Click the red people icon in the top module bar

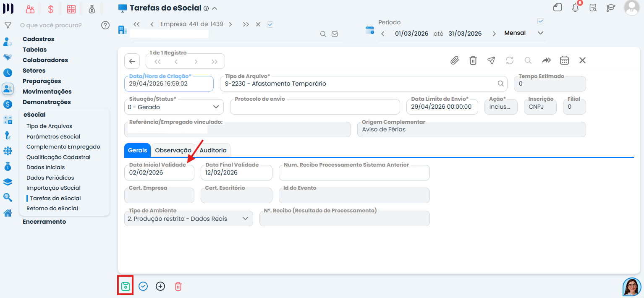(30, 9)
